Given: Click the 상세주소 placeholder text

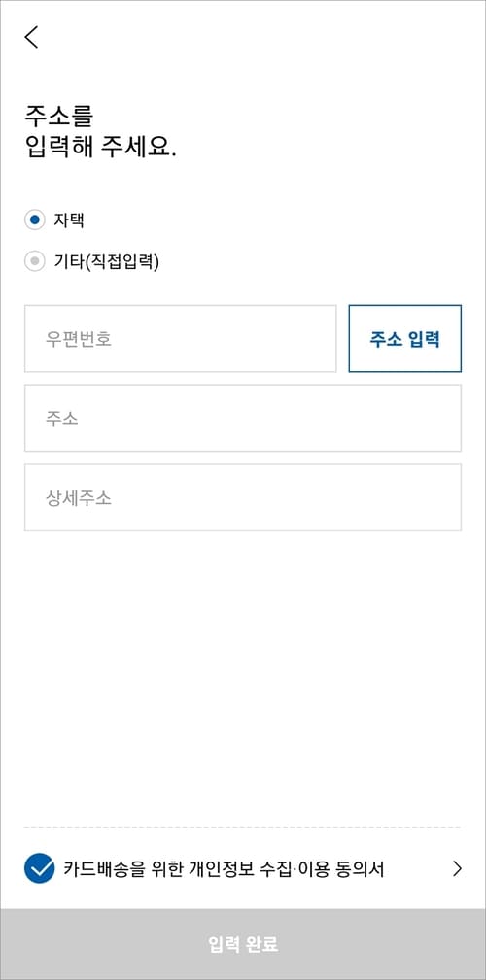Looking at the screenshot, I should coord(78,498).
